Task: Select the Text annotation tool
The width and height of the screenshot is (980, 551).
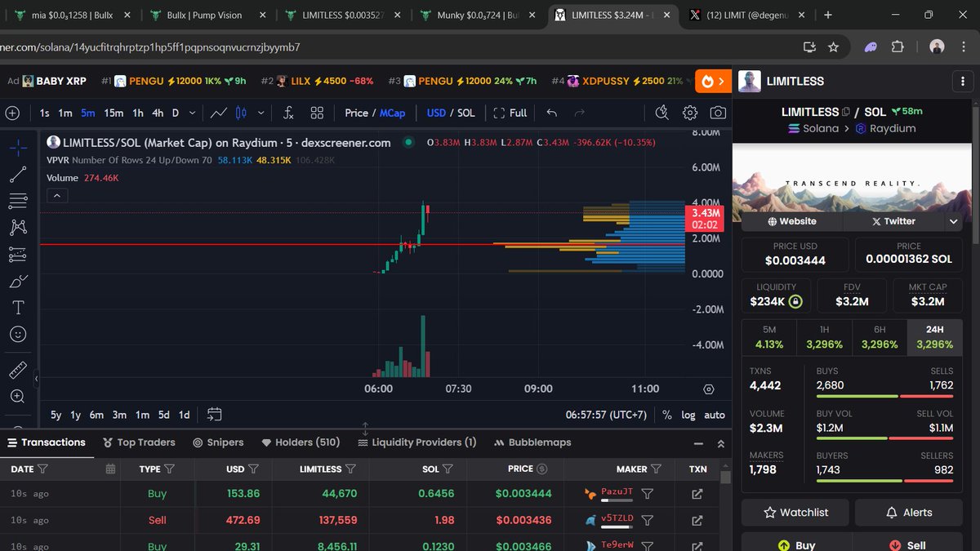Action: tap(18, 308)
